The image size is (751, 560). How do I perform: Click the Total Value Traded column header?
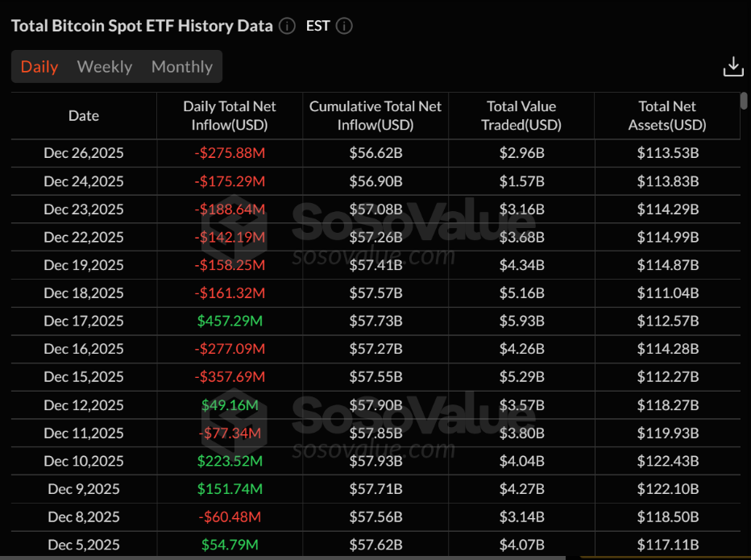pos(521,116)
